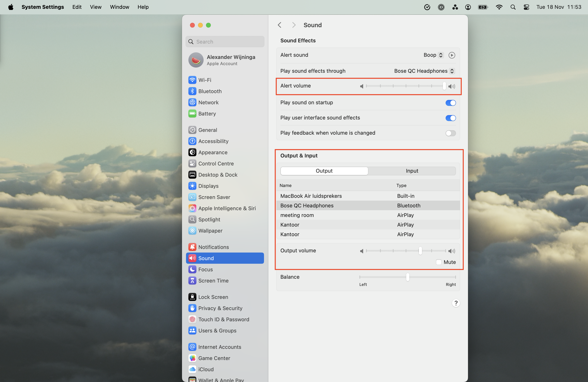Switch to the Input tab
Viewport: 588px width, 382px height.
pos(412,170)
